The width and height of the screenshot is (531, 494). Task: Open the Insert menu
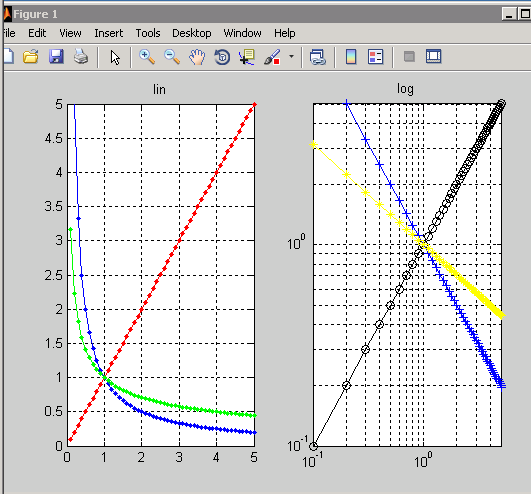click(109, 33)
